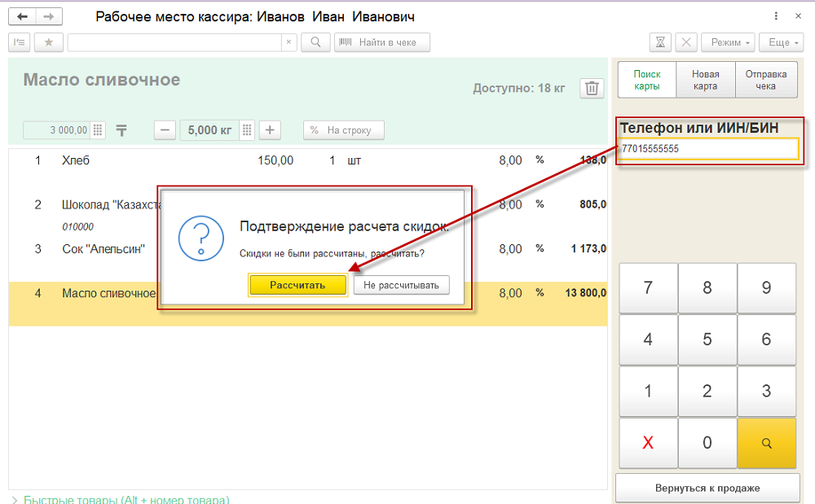Click the star favorites icon
815x504 pixels.
point(48,42)
